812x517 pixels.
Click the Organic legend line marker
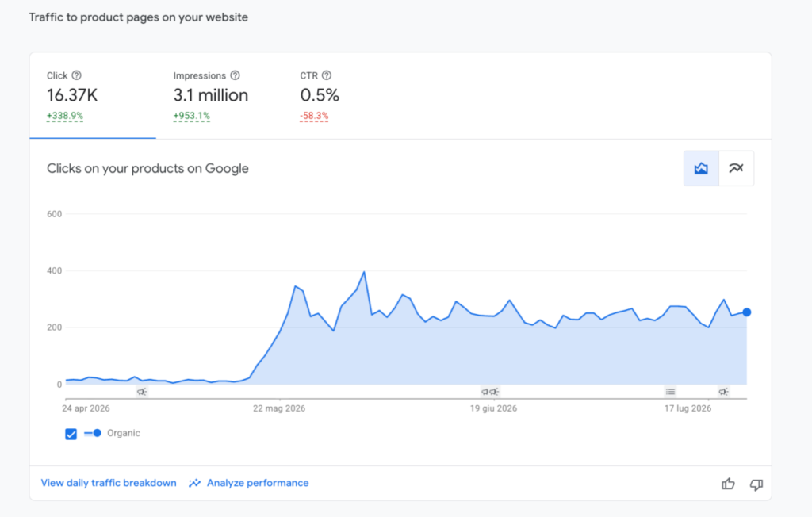coord(93,433)
